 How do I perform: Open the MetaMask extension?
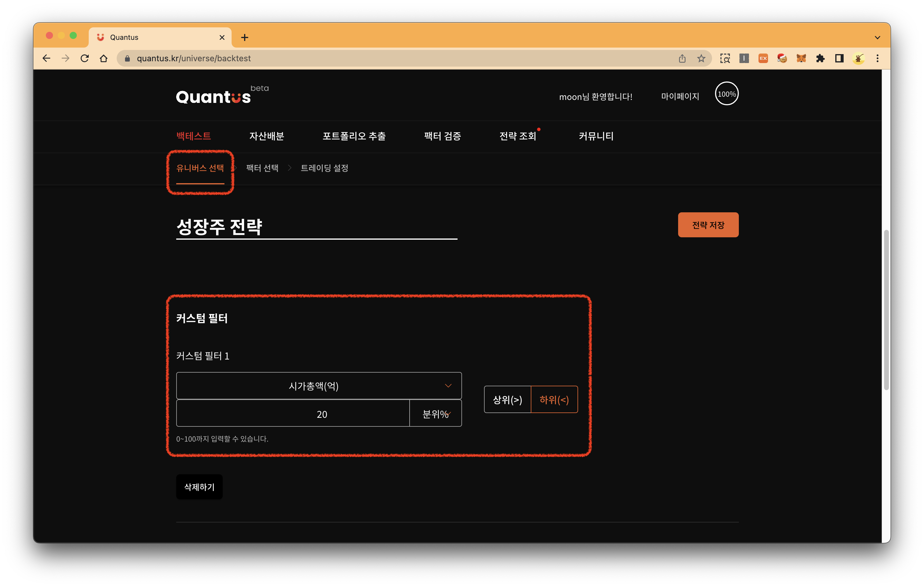801,58
